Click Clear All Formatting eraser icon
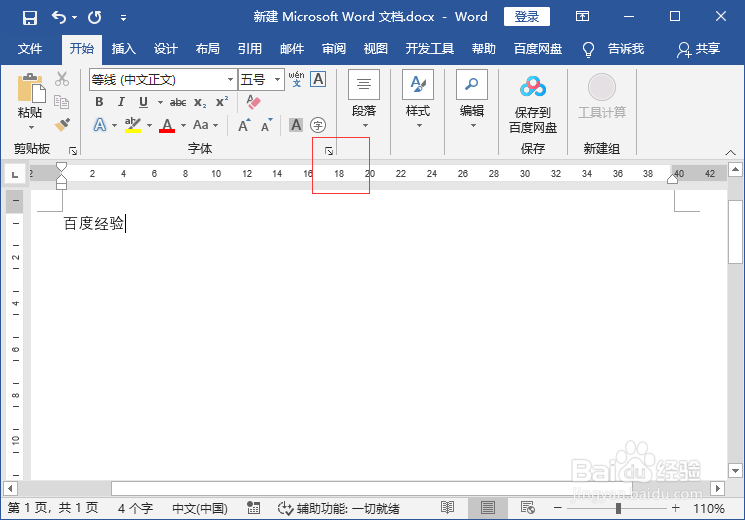Screen dimensions: 745x520 pyautogui.click(x=253, y=102)
